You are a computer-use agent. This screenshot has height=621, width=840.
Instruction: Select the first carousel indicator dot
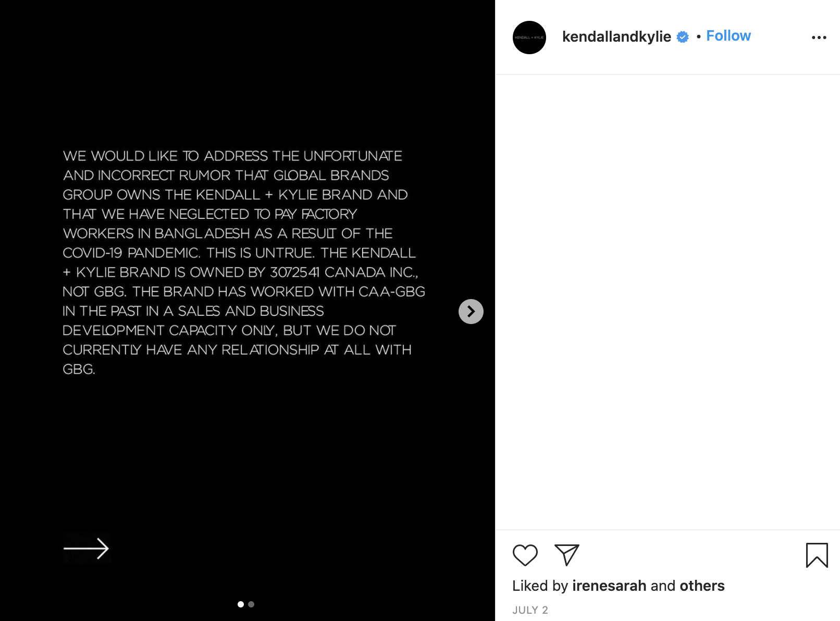point(241,604)
